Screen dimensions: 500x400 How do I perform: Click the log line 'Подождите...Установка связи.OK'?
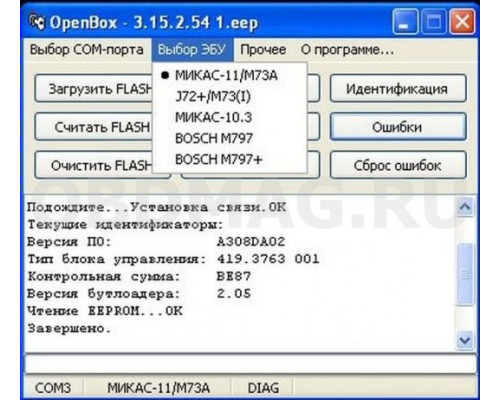pos(156,207)
